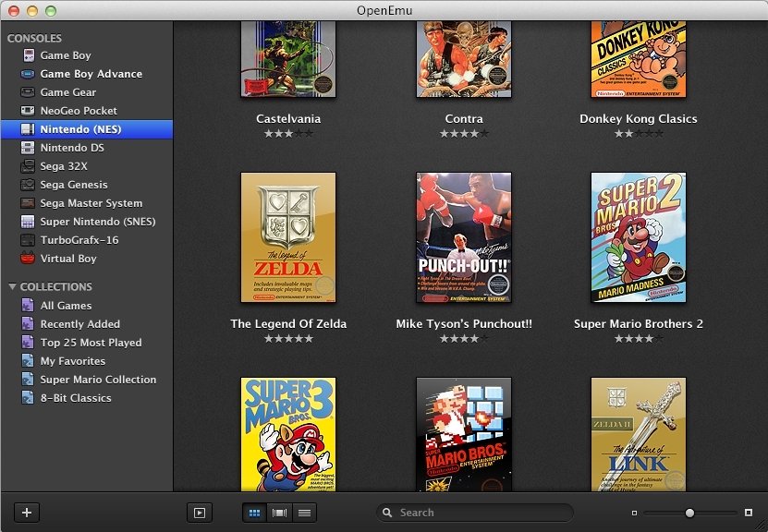Click the Game Gear console icon
This screenshot has width=768, height=532.
pyautogui.click(x=28, y=92)
